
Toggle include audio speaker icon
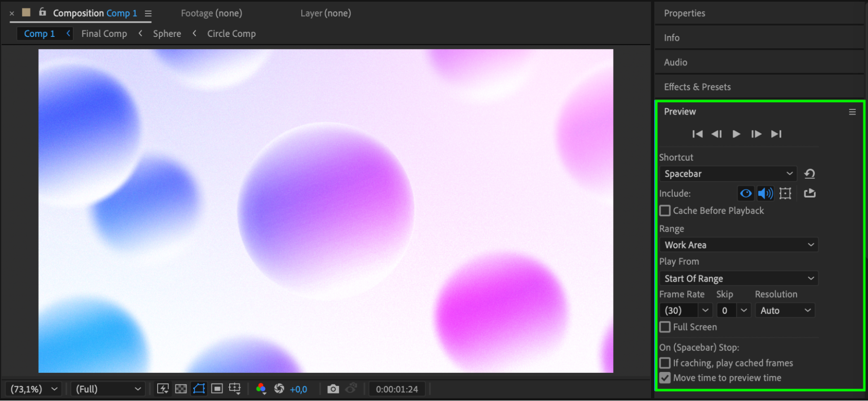pyautogui.click(x=765, y=193)
